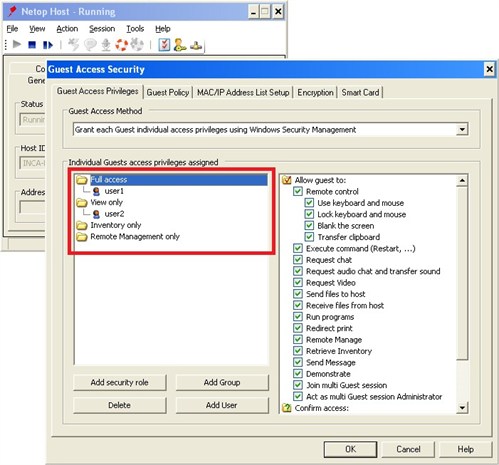The width and height of the screenshot is (499, 465).
Task: Click the Cancel button
Action: (408, 449)
